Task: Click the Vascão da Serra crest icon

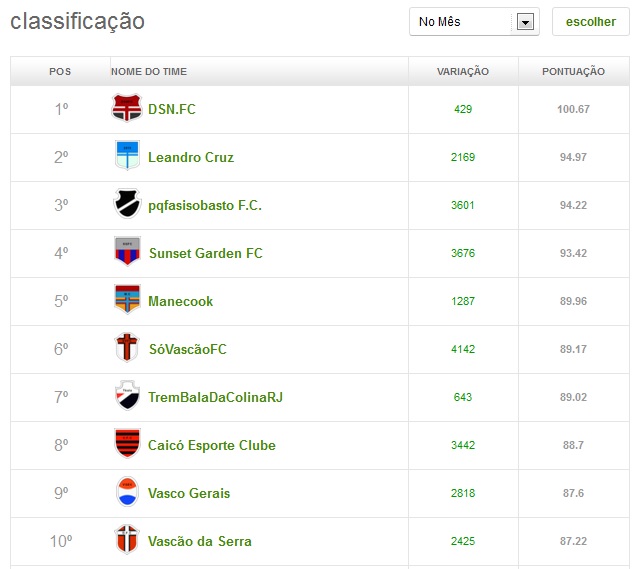Action: pyautogui.click(x=127, y=541)
